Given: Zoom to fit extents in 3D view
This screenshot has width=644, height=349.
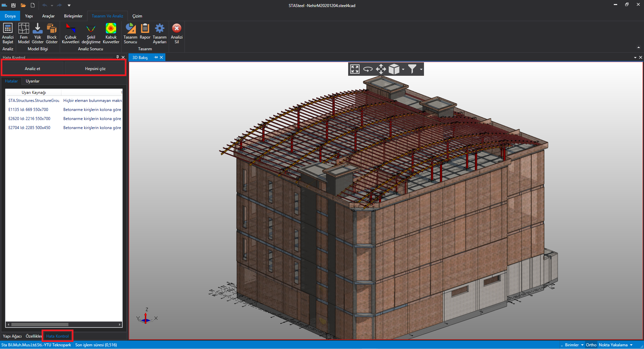Looking at the screenshot, I should 355,69.
